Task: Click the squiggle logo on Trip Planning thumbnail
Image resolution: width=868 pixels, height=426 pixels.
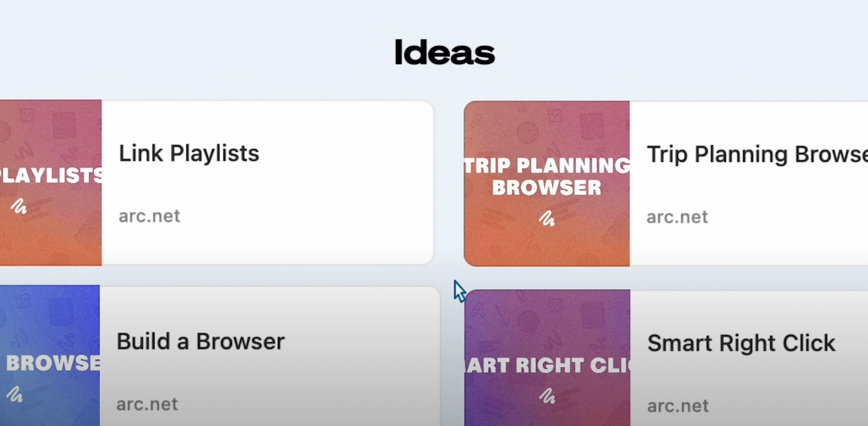Action: tap(547, 218)
